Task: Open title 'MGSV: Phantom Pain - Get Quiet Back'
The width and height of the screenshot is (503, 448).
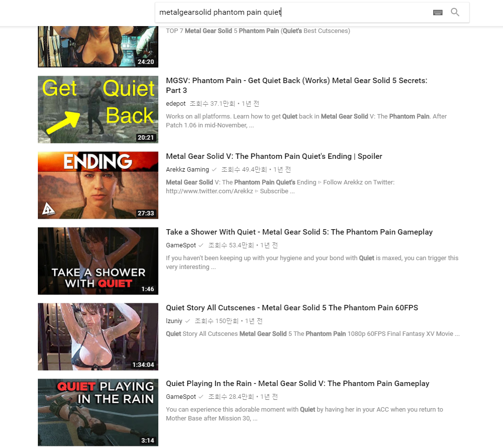Action: pyautogui.click(x=296, y=86)
